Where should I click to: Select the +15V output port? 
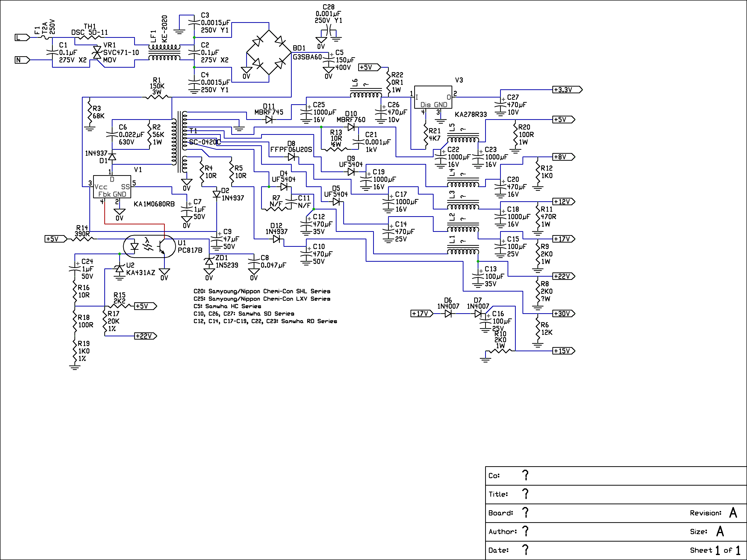pyautogui.click(x=564, y=351)
